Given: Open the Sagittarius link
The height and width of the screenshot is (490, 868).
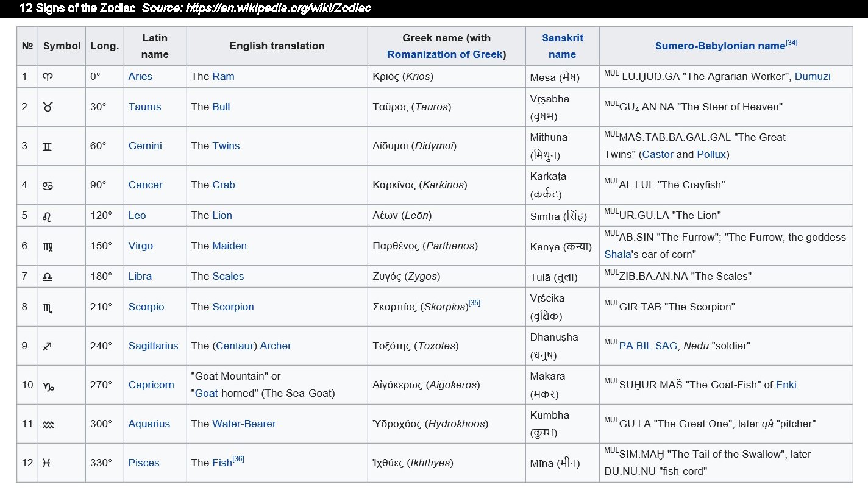Looking at the screenshot, I should pos(153,346).
